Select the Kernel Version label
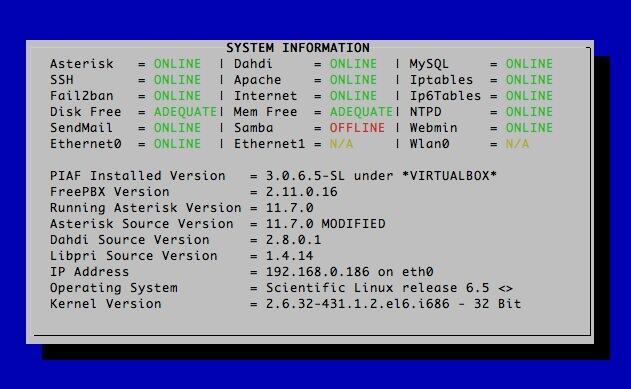 point(105,304)
